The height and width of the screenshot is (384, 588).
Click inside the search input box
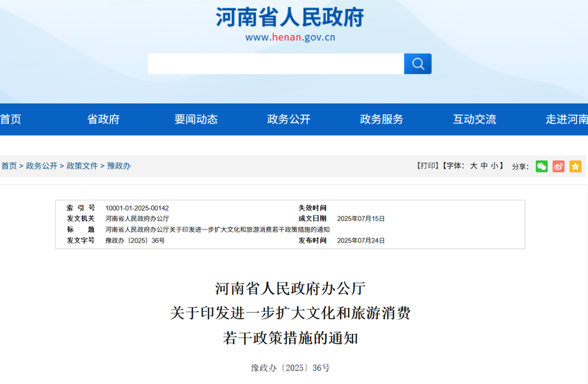tap(272, 64)
